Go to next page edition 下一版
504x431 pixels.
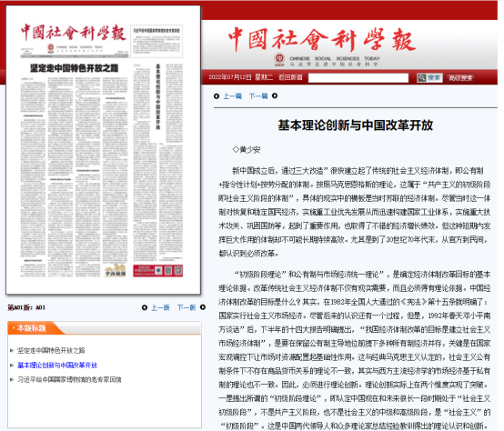(186, 307)
